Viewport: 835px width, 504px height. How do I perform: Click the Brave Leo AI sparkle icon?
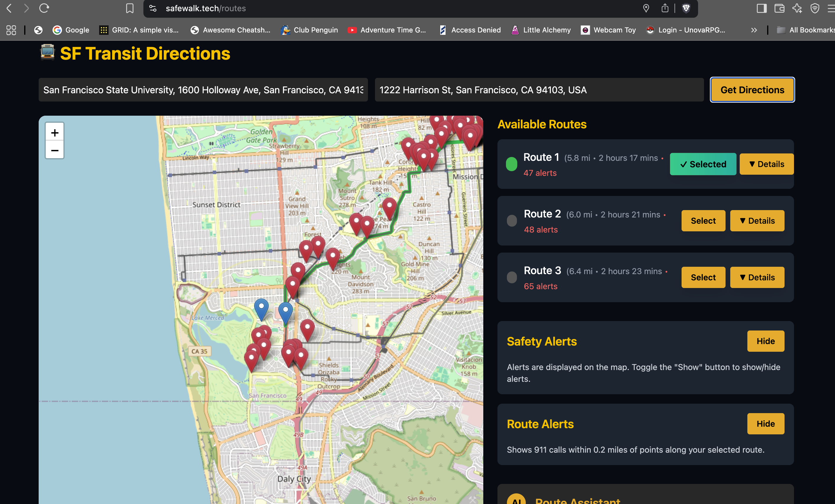pos(797,8)
